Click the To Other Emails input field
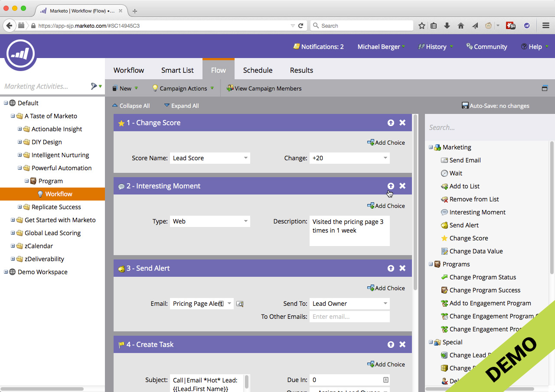The image size is (555, 392). (349, 317)
